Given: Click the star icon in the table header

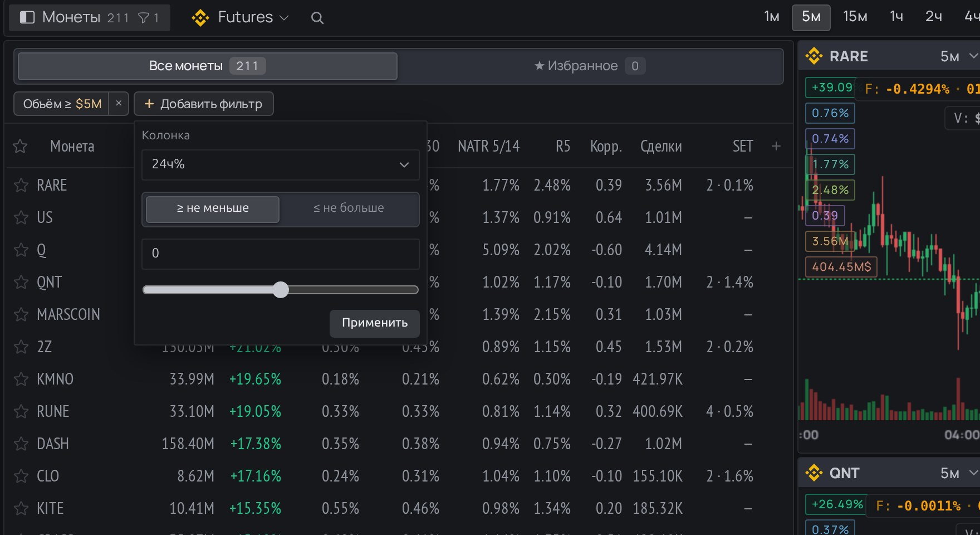Looking at the screenshot, I should pos(20,146).
